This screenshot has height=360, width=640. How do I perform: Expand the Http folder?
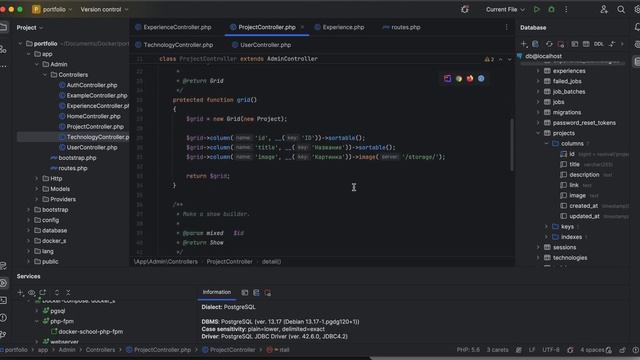tap(37, 178)
